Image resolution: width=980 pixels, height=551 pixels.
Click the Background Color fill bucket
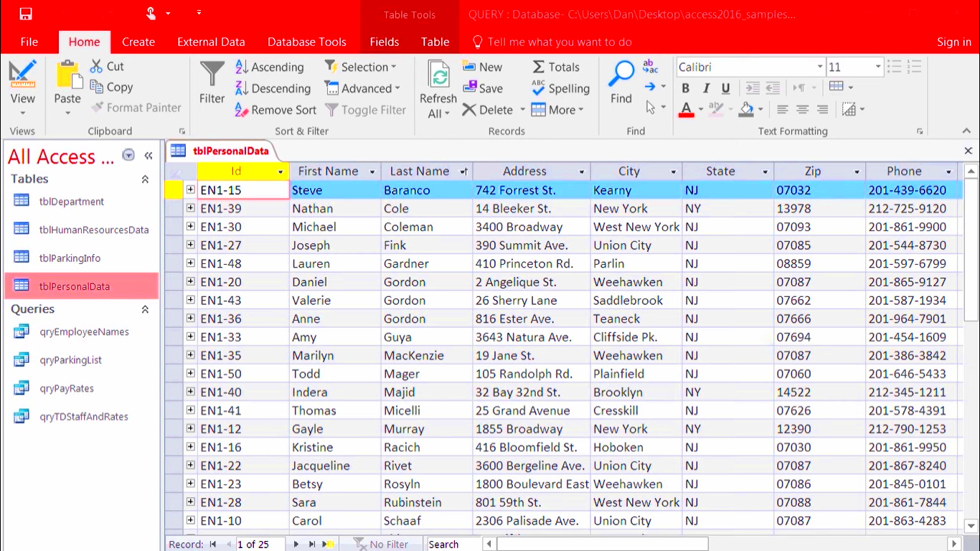747,110
